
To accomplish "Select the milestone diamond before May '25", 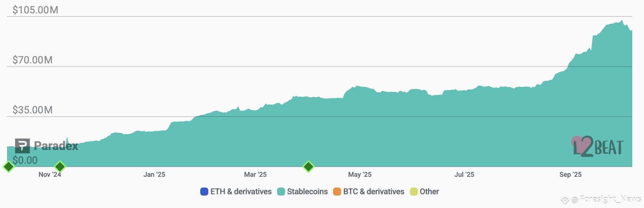I will [x=309, y=166].
